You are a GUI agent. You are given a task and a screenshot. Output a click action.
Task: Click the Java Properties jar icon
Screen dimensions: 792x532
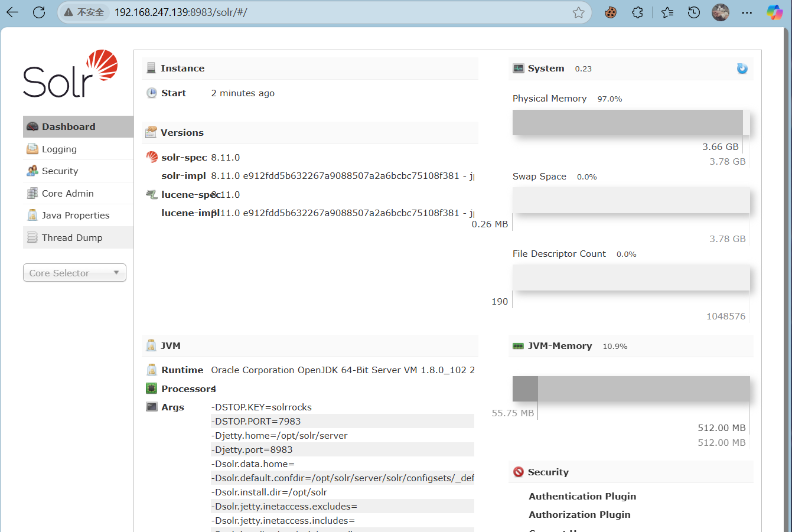pos(32,215)
